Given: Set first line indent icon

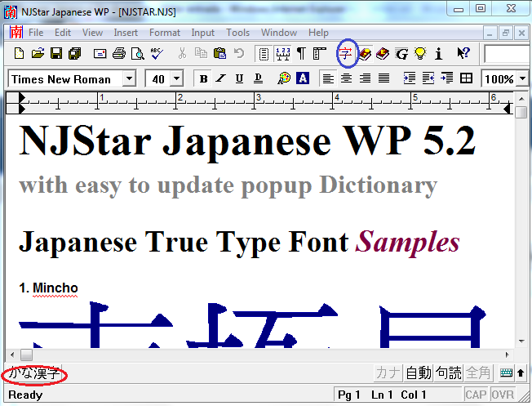Looking at the screenshot, I should [x=447, y=78].
